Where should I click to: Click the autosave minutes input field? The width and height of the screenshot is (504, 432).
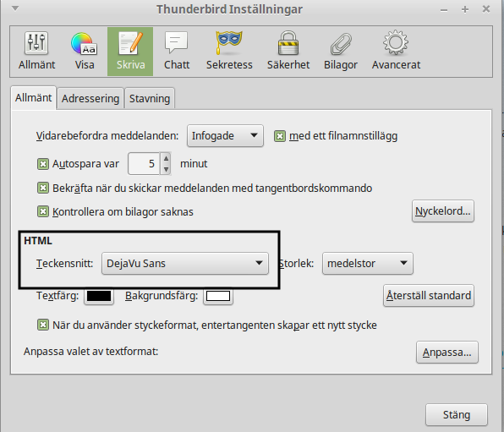[144, 164]
